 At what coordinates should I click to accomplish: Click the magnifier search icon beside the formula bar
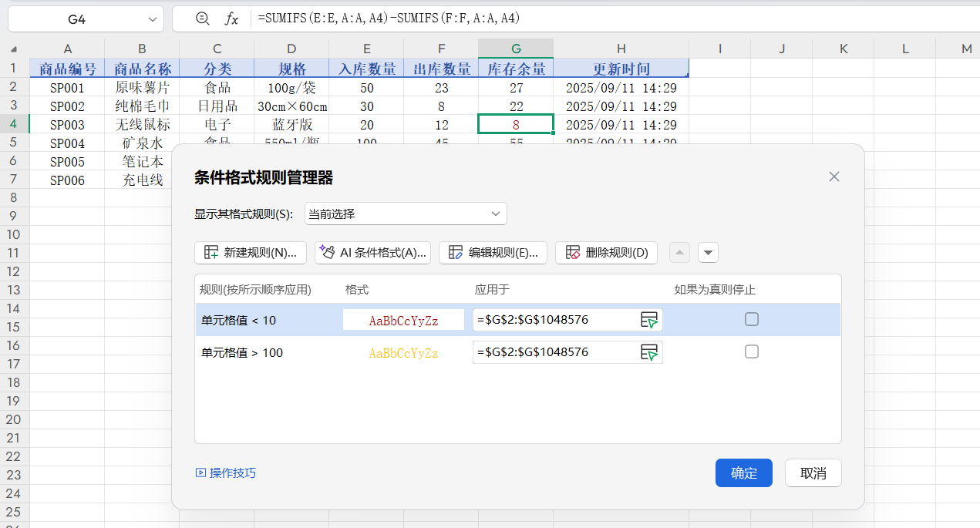pyautogui.click(x=201, y=18)
